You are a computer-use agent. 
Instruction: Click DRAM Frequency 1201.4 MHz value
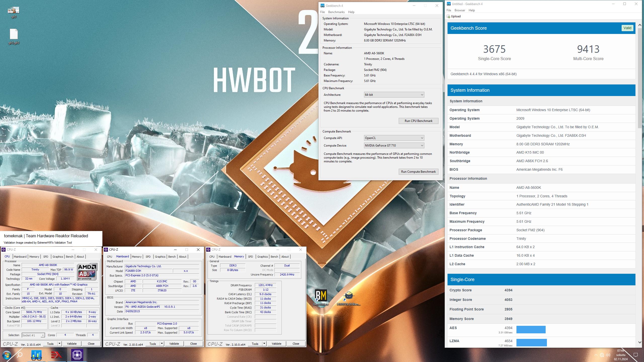(265, 285)
